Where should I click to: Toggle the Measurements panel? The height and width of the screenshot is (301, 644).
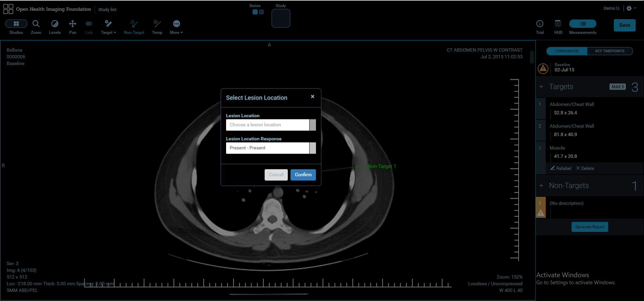tap(583, 24)
